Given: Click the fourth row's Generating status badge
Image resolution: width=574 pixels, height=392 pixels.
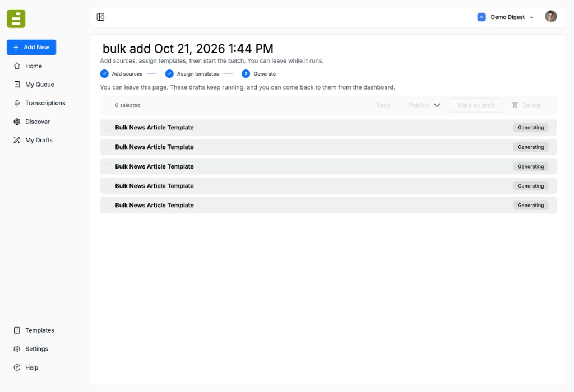Looking at the screenshot, I should [530, 186].
